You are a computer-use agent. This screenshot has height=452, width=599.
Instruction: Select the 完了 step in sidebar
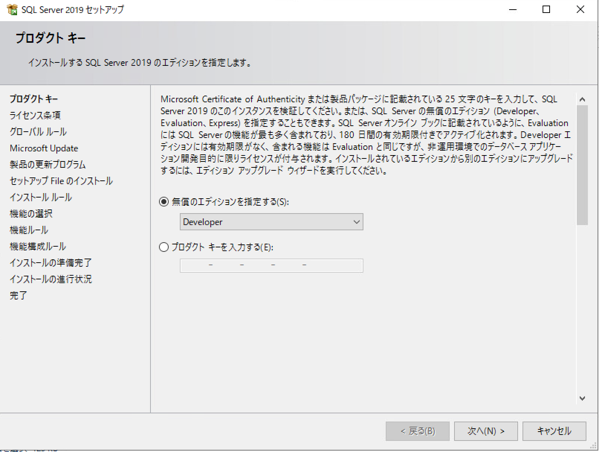(18, 296)
